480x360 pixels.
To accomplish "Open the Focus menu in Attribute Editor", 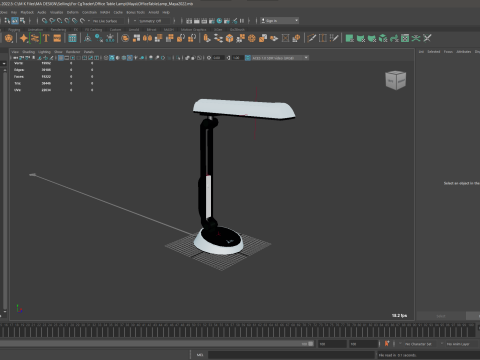I will click(x=448, y=52).
